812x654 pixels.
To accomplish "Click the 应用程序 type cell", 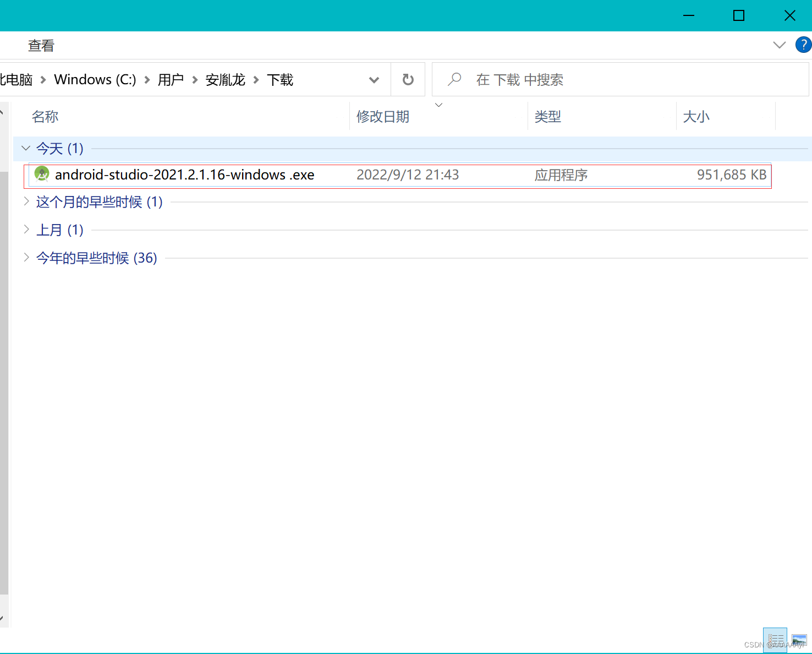I will (561, 175).
